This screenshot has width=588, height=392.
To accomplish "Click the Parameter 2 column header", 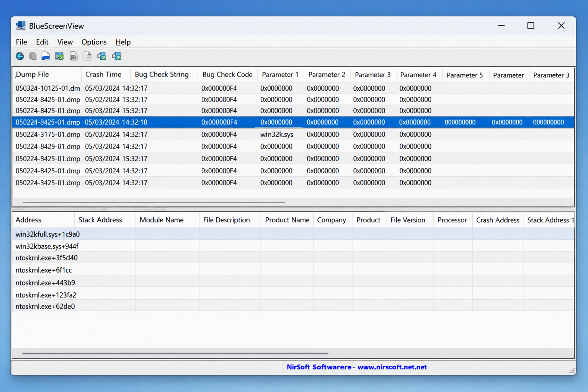I will tap(327, 75).
